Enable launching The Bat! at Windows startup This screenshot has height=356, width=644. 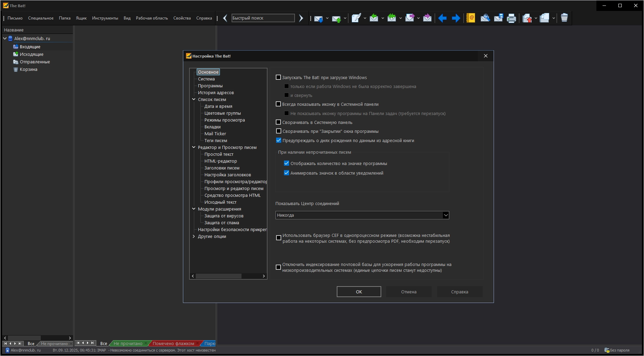(x=278, y=77)
